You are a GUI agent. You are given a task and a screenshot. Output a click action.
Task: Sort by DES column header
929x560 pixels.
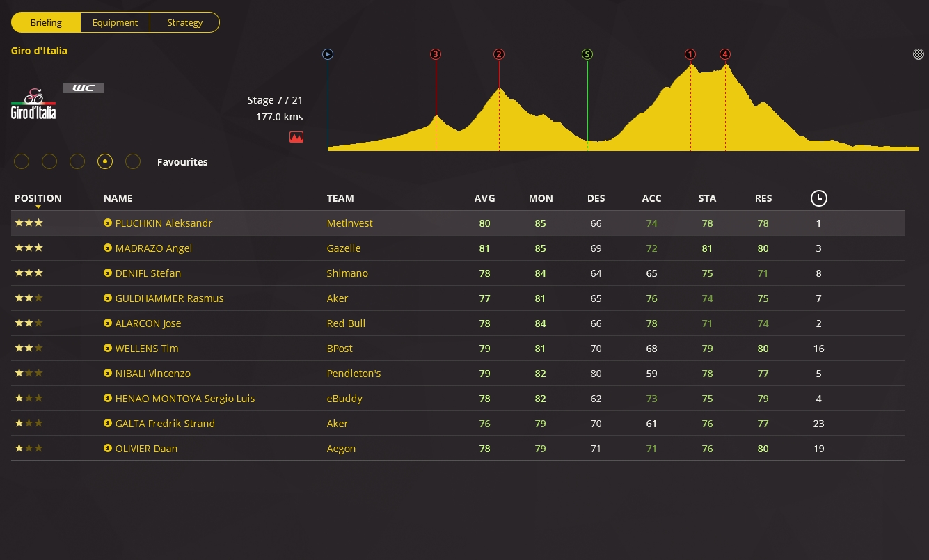(596, 198)
